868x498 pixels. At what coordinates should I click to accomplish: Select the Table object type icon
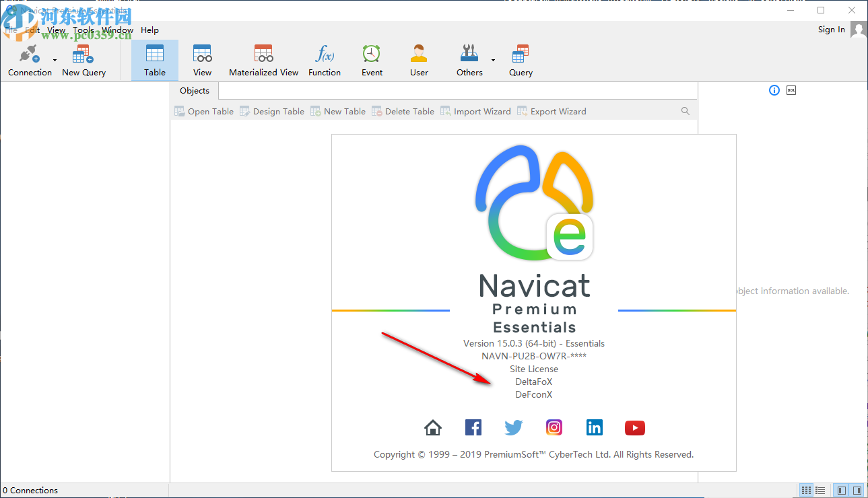154,59
